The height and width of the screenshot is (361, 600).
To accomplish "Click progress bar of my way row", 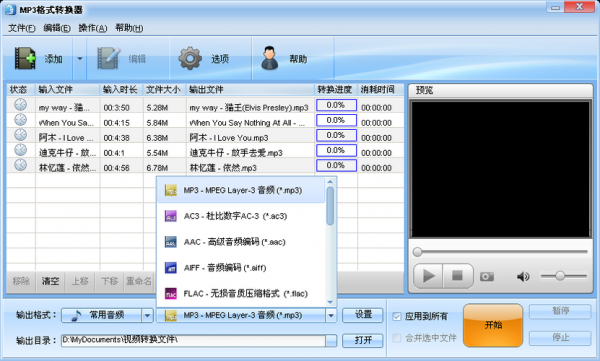I will (x=336, y=105).
